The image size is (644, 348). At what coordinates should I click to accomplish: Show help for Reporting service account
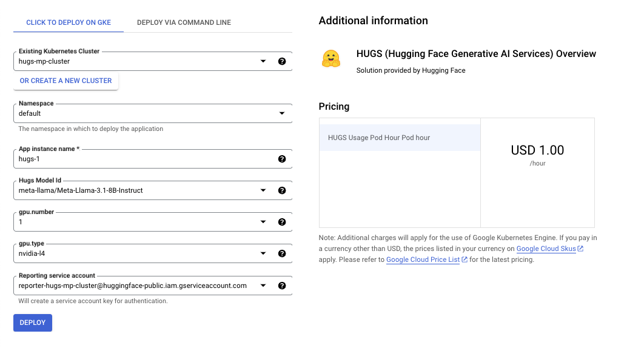282,286
